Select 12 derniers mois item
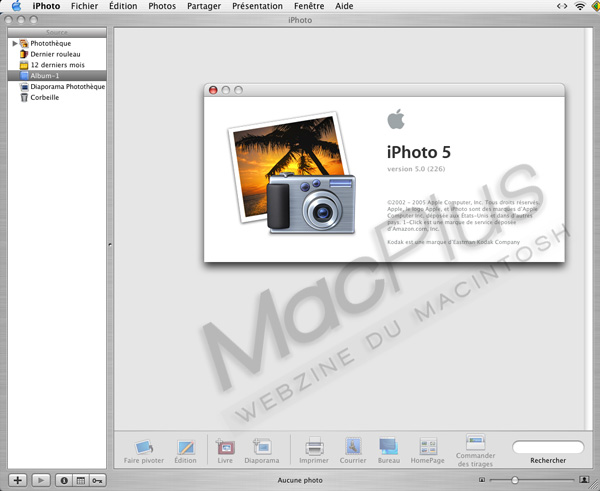Screen dimensions: 600x491 57,65
